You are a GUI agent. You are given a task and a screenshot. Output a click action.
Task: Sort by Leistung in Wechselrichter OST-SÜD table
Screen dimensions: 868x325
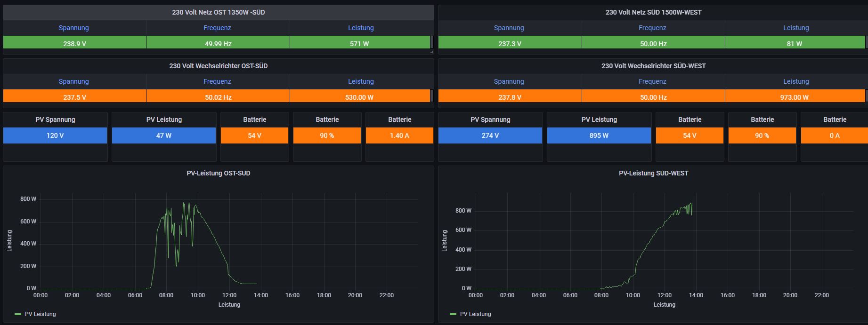361,81
